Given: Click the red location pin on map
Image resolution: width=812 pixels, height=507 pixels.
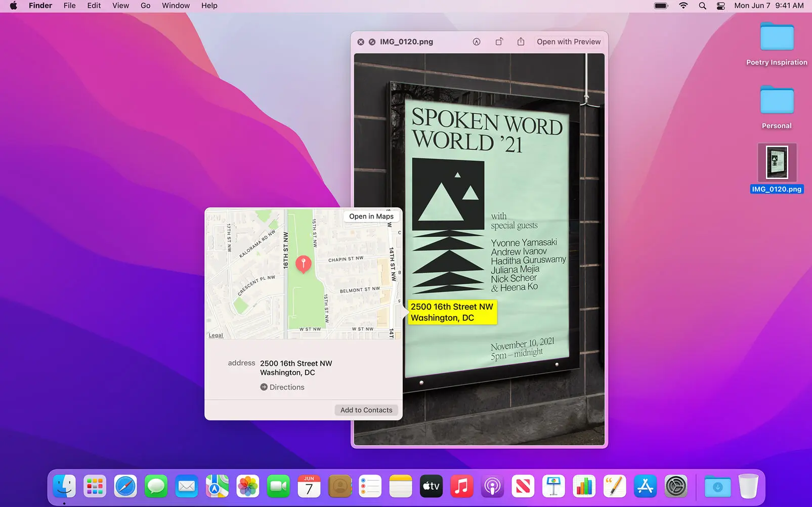Looking at the screenshot, I should click(303, 264).
